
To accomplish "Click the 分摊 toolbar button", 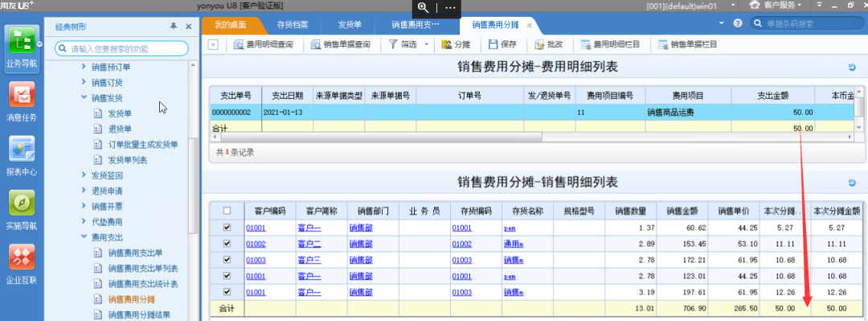I will (x=456, y=44).
